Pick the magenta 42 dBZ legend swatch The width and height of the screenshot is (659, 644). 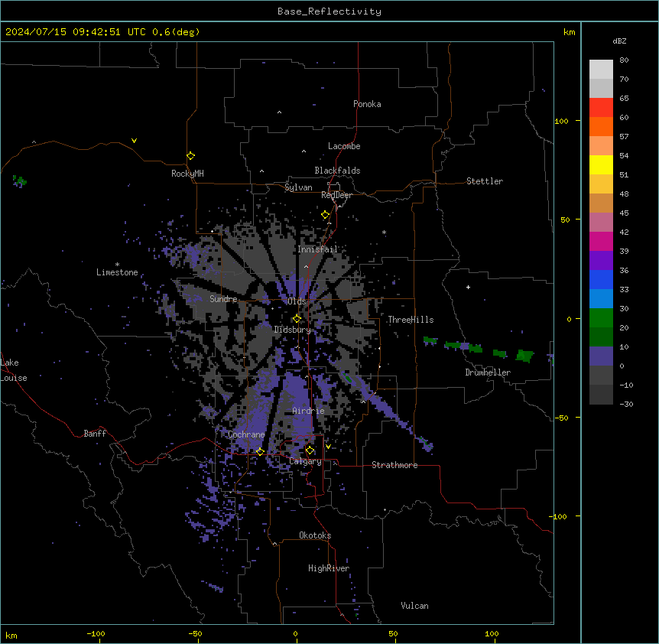(601, 241)
